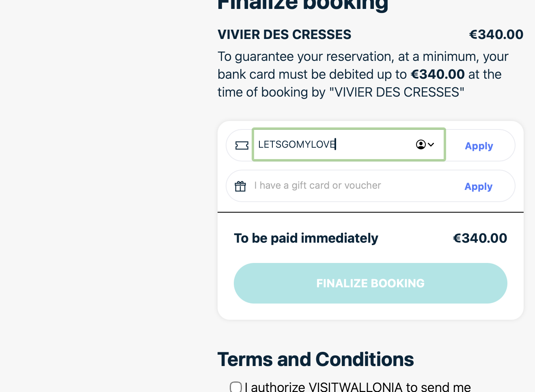Expand the autofill chevron in promo field
This screenshot has width=535, height=392.
point(431,144)
